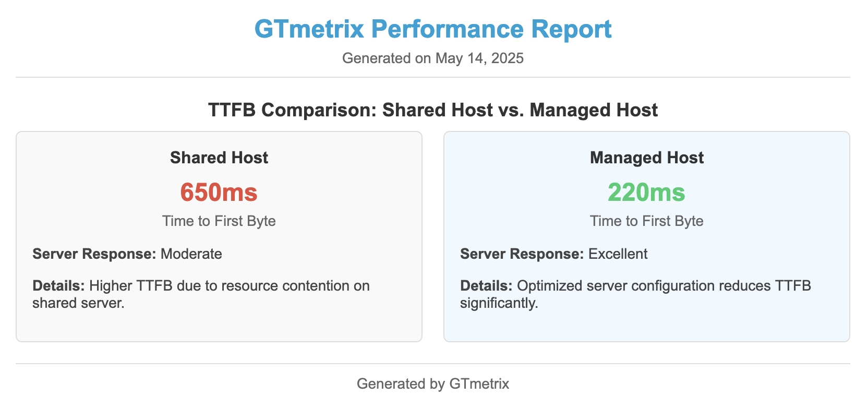This screenshot has height=408, width=868.
Task: Click the 220ms TTFB value
Action: pos(647,192)
